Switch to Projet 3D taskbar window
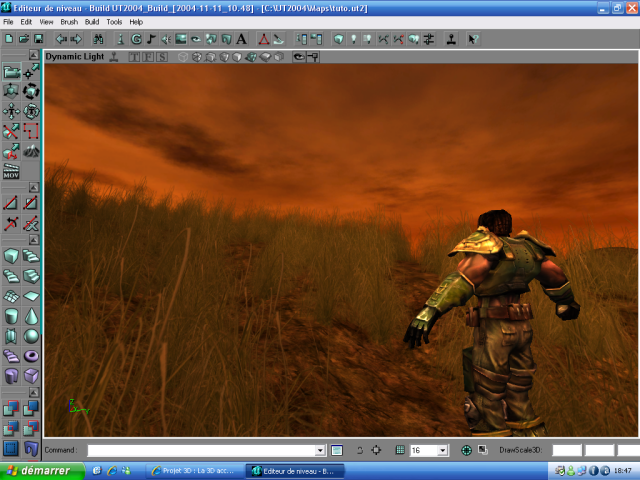Screen dimensions: 640x480 [193, 470]
